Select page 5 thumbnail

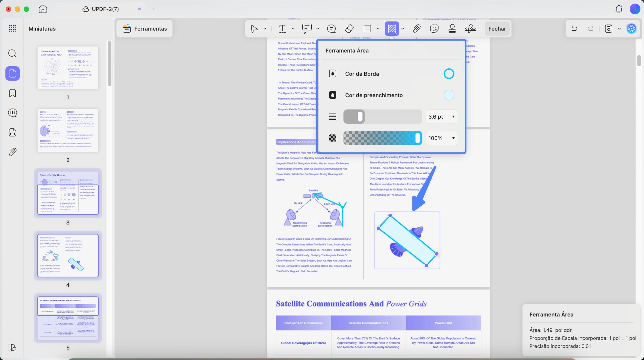click(x=68, y=318)
